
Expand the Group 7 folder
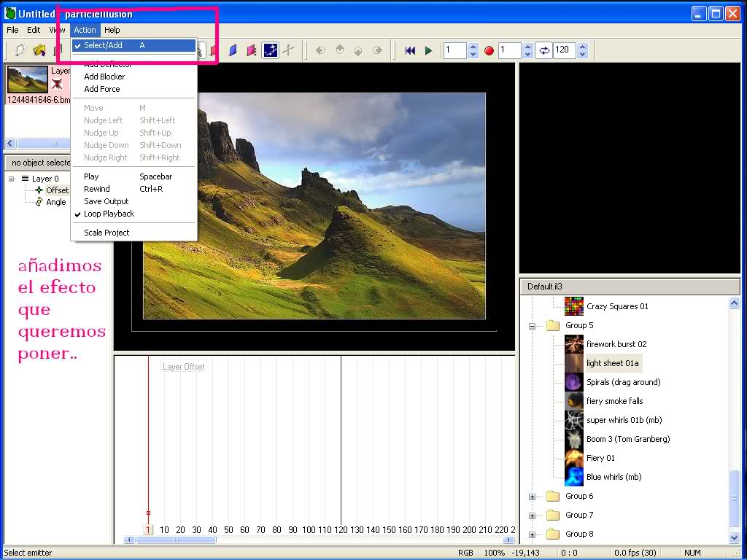coord(532,516)
